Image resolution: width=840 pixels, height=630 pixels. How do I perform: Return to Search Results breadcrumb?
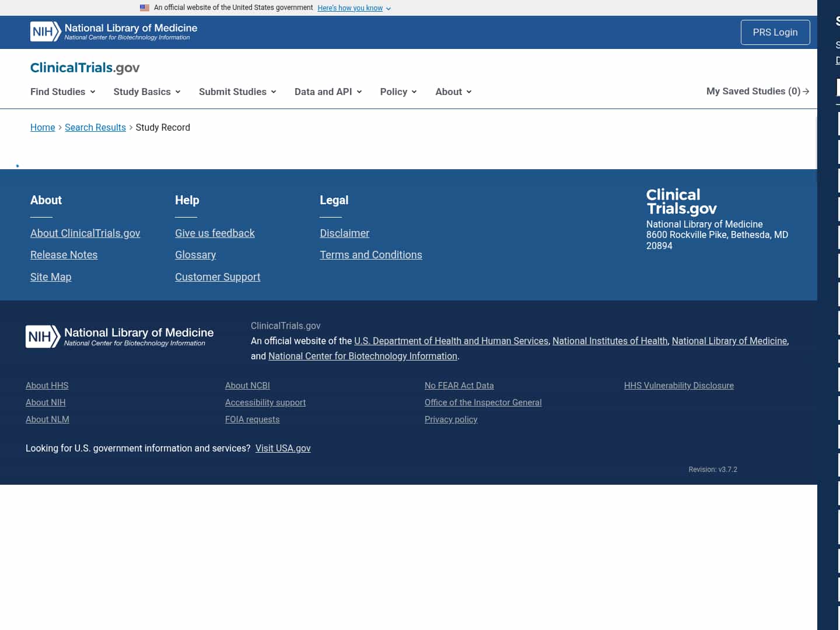coord(95,127)
